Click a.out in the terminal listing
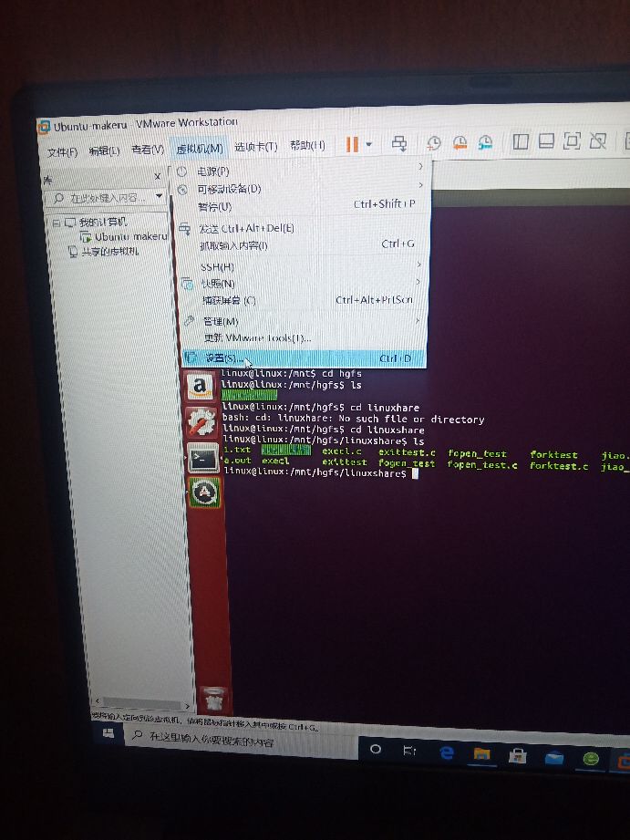The height and width of the screenshot is (840, 630). tap(237, 461)
